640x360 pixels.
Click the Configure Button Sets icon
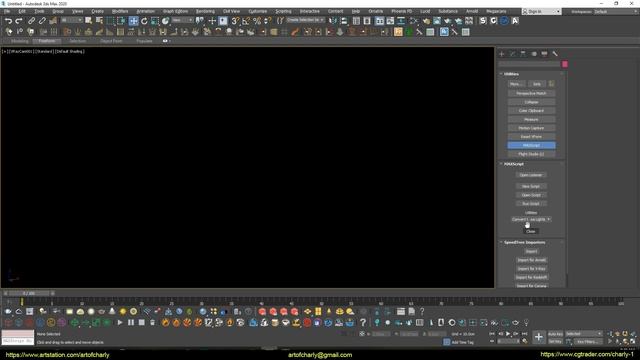pyautogui.click(x=551, y=84)
